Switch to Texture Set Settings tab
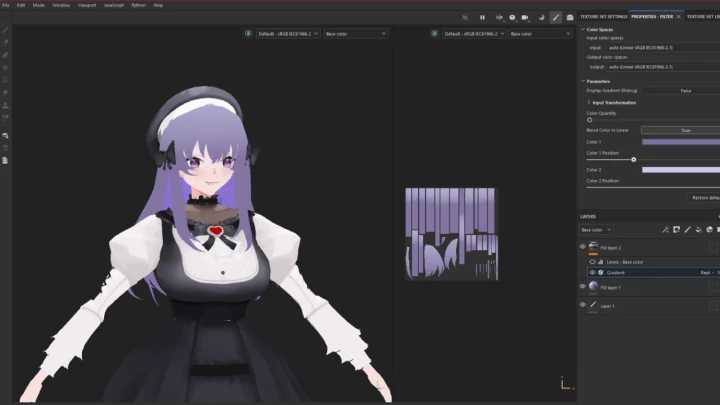The height and width of the screenshot is (405, 720). 603,17
